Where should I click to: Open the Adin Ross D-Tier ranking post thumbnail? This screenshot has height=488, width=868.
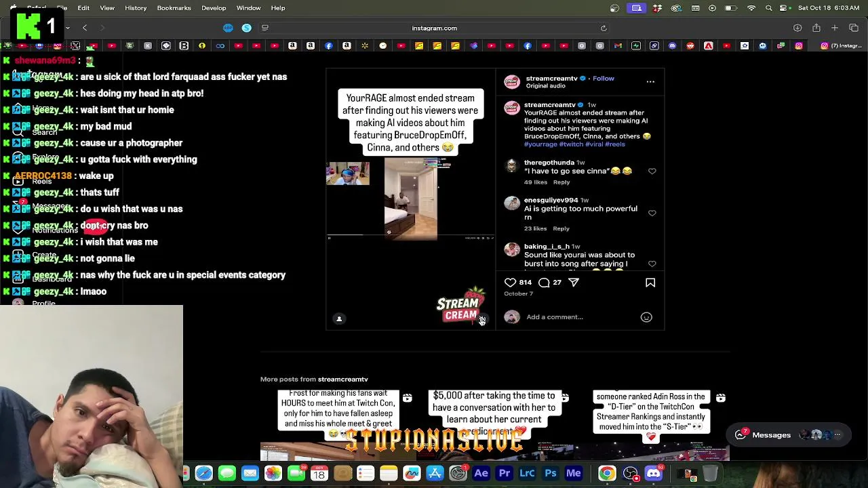(x=652, y=425)
